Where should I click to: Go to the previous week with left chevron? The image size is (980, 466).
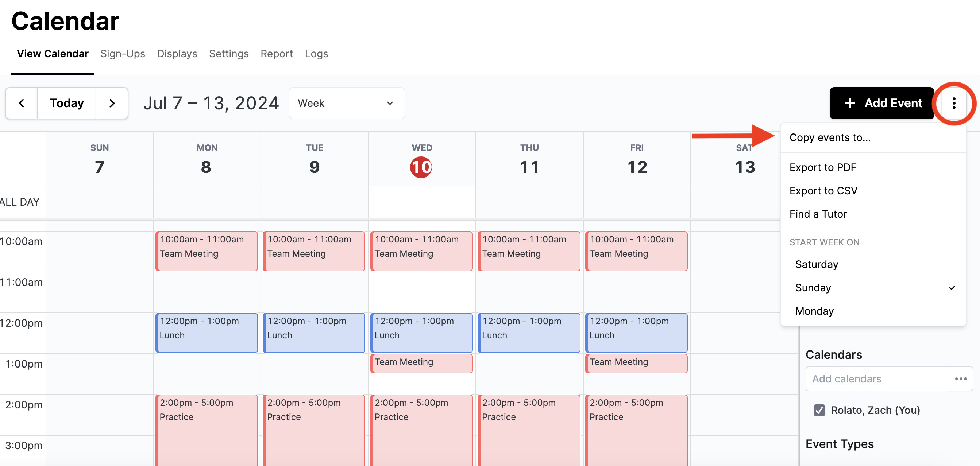[x=22, y=104]
